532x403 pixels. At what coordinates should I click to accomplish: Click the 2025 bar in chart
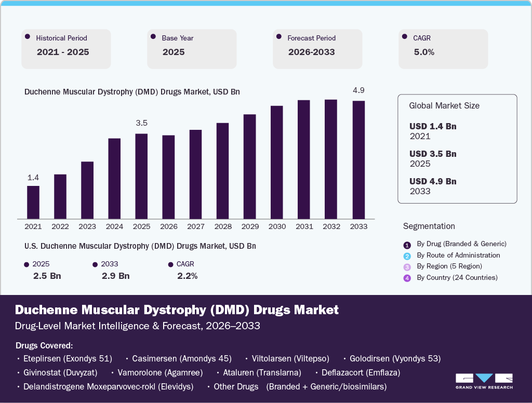click(x=141, y=176)
